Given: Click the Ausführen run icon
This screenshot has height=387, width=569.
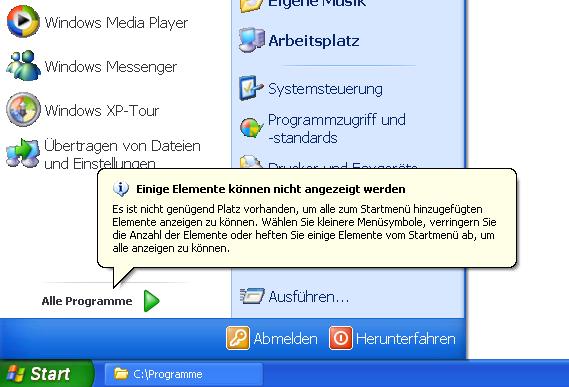Looking at the screenshot, I should 252,296.
